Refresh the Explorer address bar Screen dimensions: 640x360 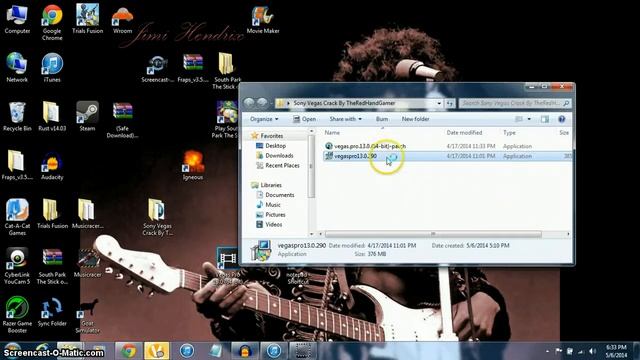pyautogui.click(x=450, y=103)
